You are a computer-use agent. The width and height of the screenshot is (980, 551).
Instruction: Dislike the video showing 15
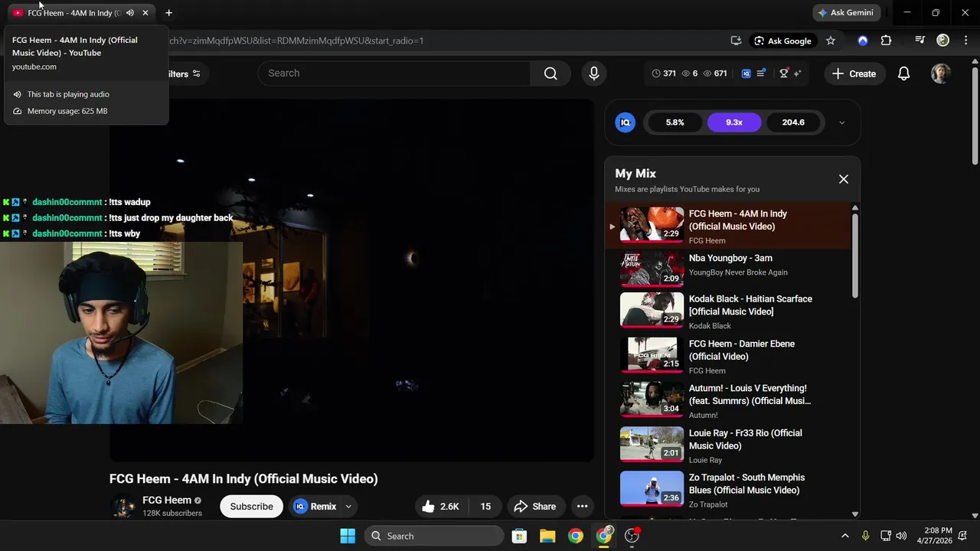pyautogui.click(x=485, y=506)
